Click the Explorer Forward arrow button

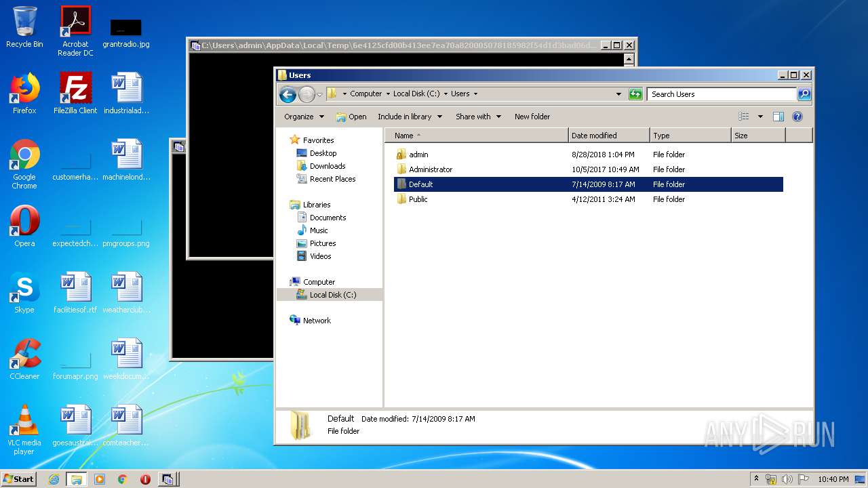click(x=307, y=94)
